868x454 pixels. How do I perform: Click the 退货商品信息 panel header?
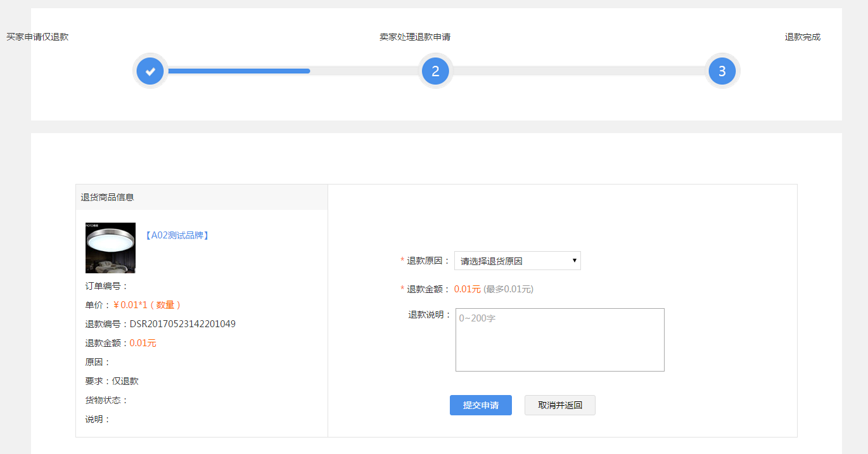[201, 197]
